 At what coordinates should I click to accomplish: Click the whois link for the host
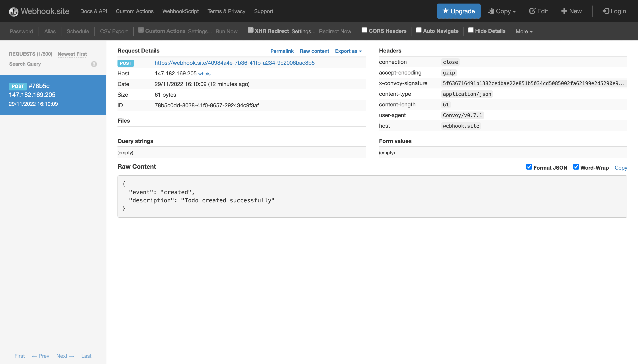pyautogui.click(x=204, y=74)
